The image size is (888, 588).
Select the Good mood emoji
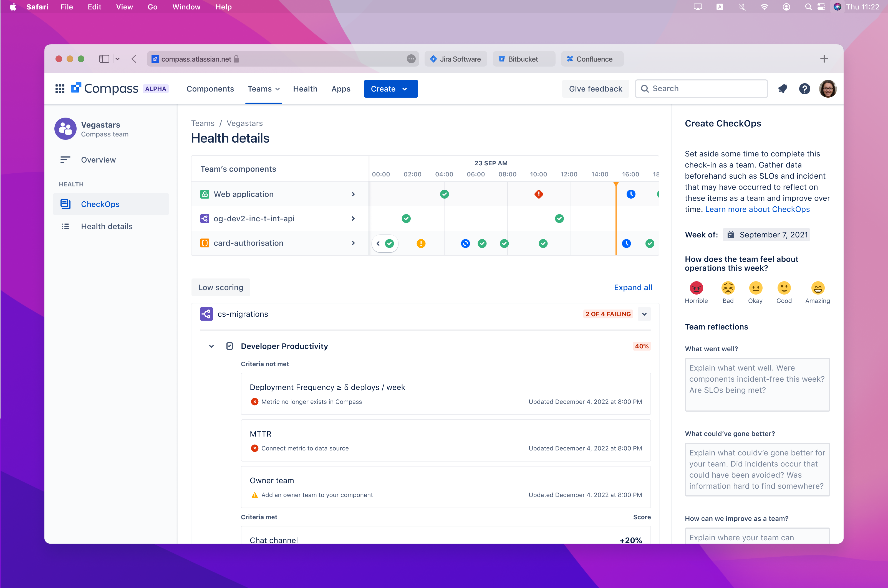click(x=784, y=288)
